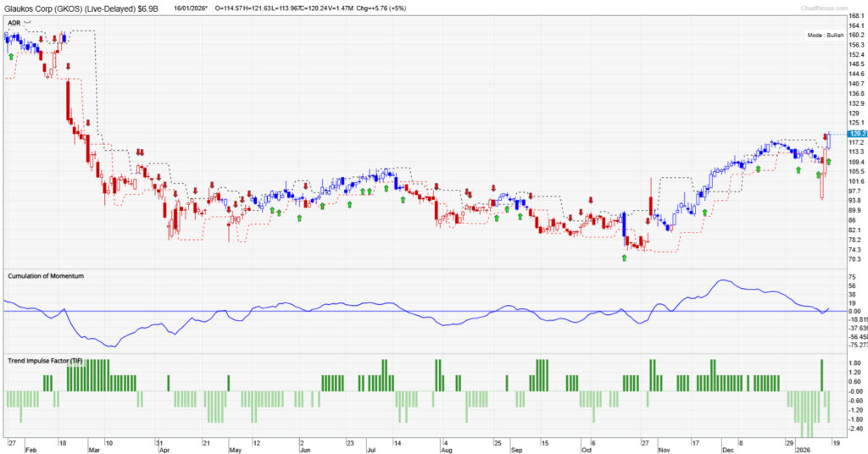Image resolution: width=868 pixels, height=454 pixels.
Task: Click the hollow red candle in January 2026
Action: 822,185
